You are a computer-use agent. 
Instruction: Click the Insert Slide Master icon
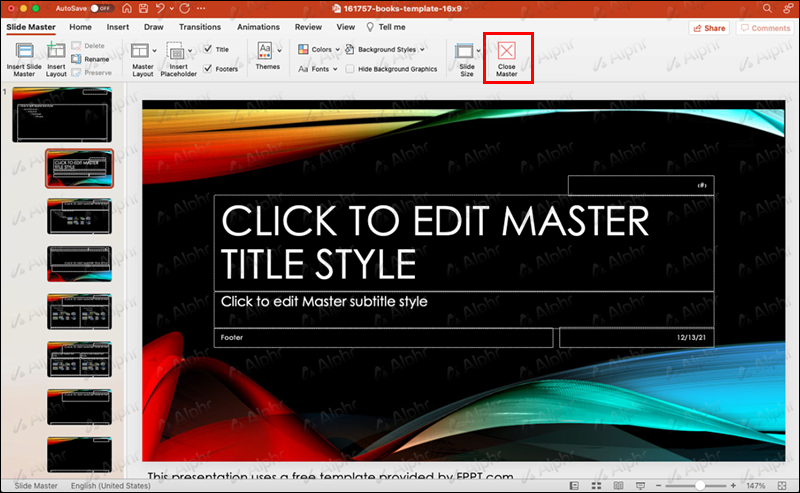coord(24,51)
